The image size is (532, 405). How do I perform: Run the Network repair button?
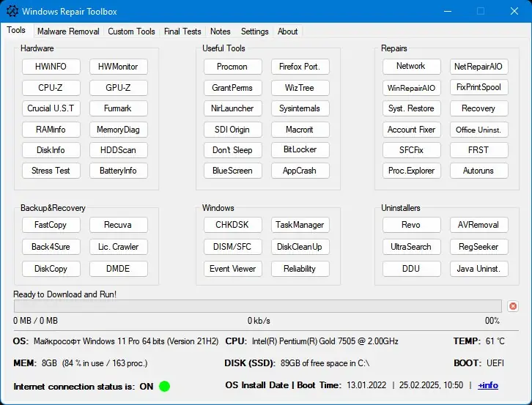[x=411, y=66]
